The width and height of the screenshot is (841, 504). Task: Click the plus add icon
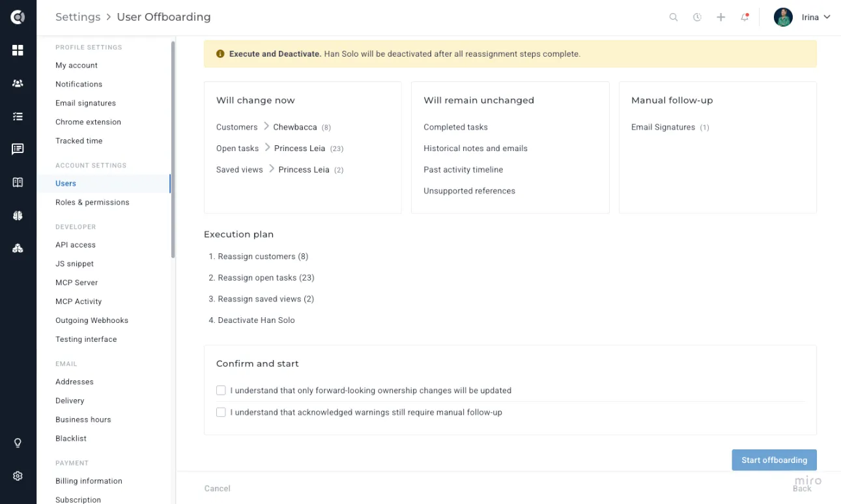pyautogui.click(x=721, y=18)
